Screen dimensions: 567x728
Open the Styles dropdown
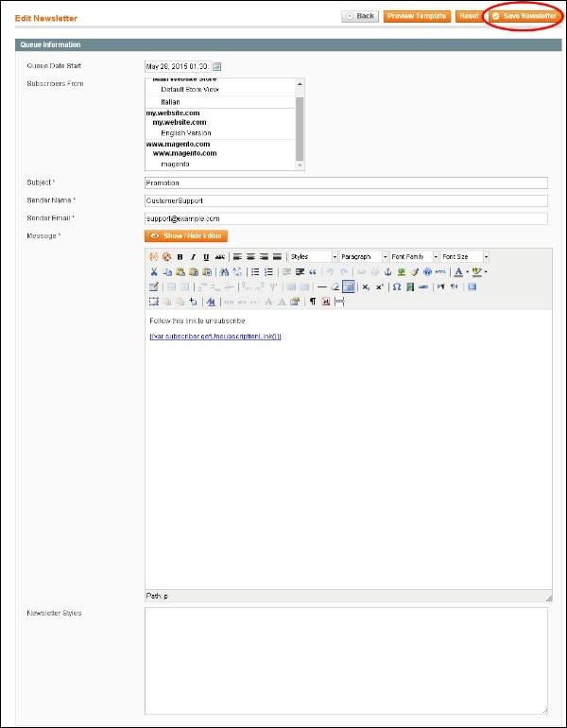point(313,257)
